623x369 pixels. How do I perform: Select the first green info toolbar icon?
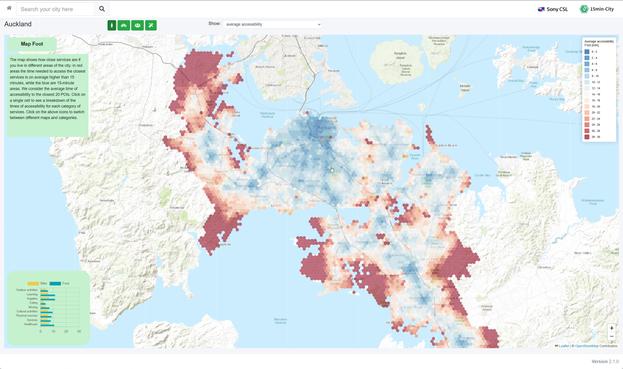[x=112, y=25]
